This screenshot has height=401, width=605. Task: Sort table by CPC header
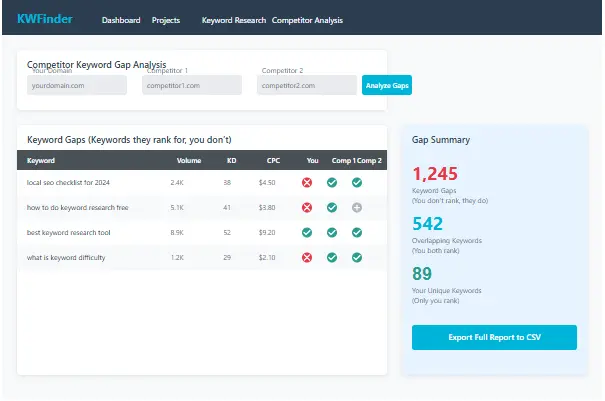coord(273,161)
